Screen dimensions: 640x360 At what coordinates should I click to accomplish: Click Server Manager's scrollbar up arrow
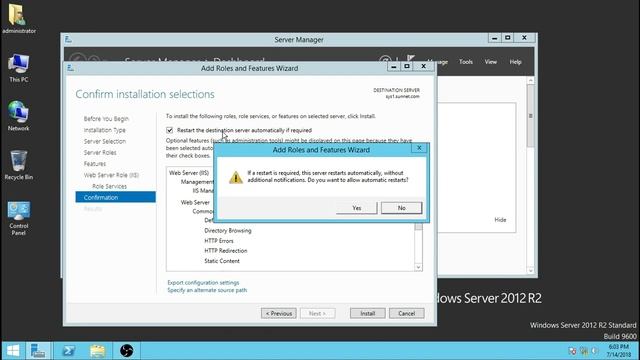tap(531, 80)
